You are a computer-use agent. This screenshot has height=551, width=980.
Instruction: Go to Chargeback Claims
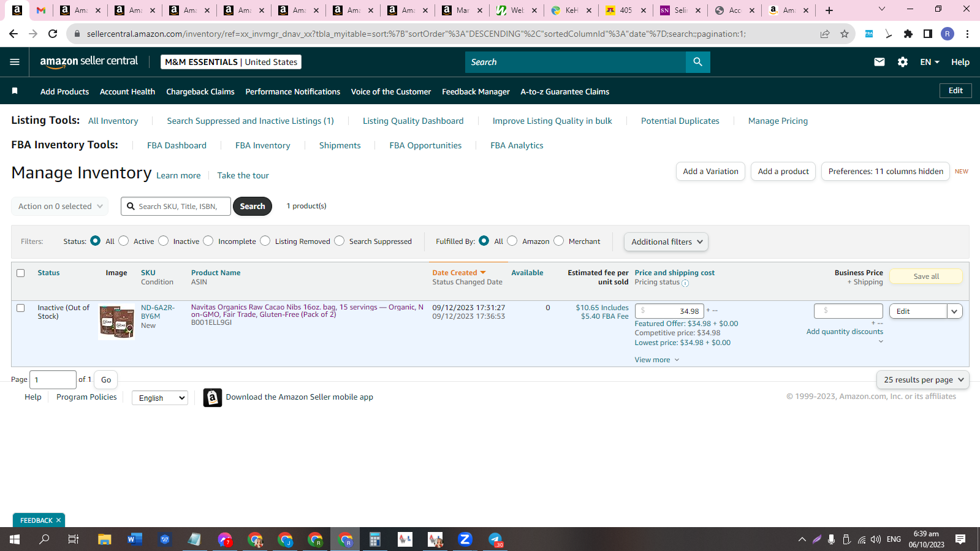(x=200, y=91)
